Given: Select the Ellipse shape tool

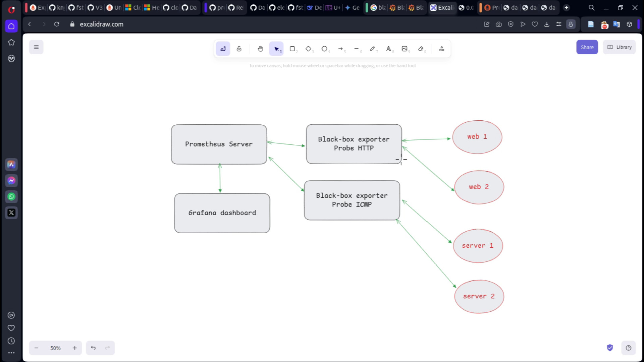Looking at the screenshot, I should click(324, 49).
